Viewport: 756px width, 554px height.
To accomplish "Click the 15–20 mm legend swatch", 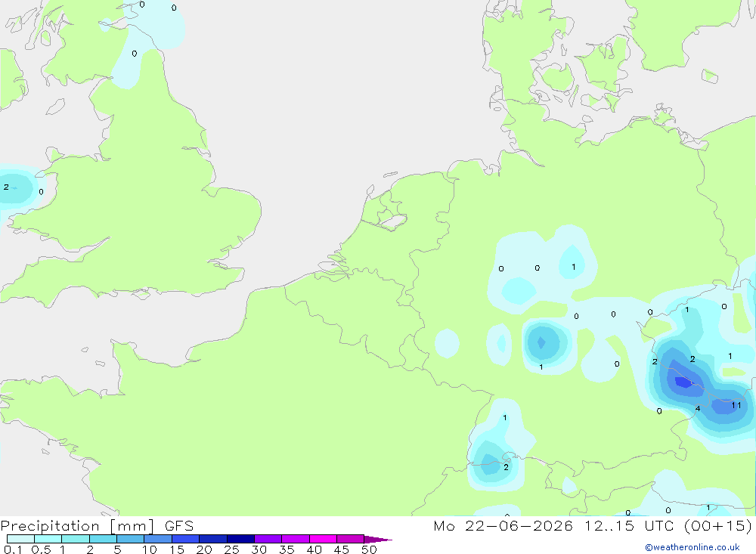I will point(185,539).
